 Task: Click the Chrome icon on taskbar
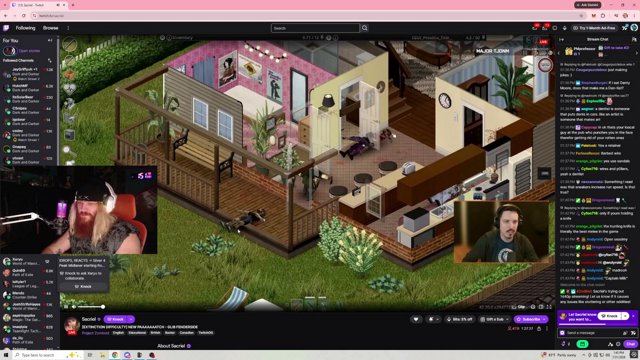(115, 355)
